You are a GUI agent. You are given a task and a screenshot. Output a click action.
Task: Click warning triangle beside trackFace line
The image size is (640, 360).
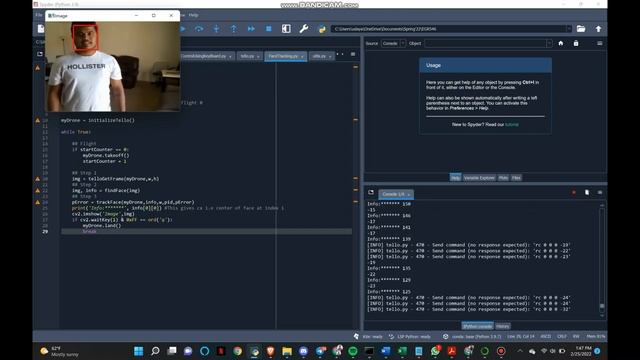click(38, 202)
